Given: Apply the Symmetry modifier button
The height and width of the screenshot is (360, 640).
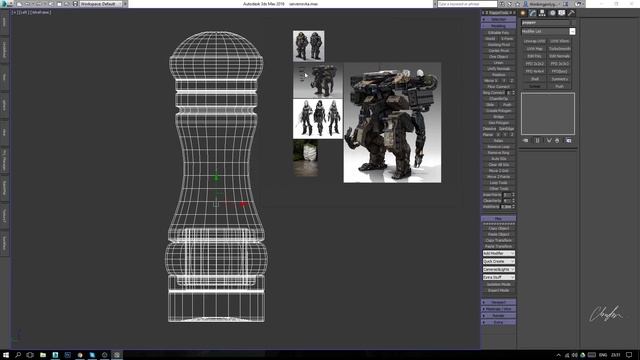Looking at the screenshot, I should tap(560, 79).
